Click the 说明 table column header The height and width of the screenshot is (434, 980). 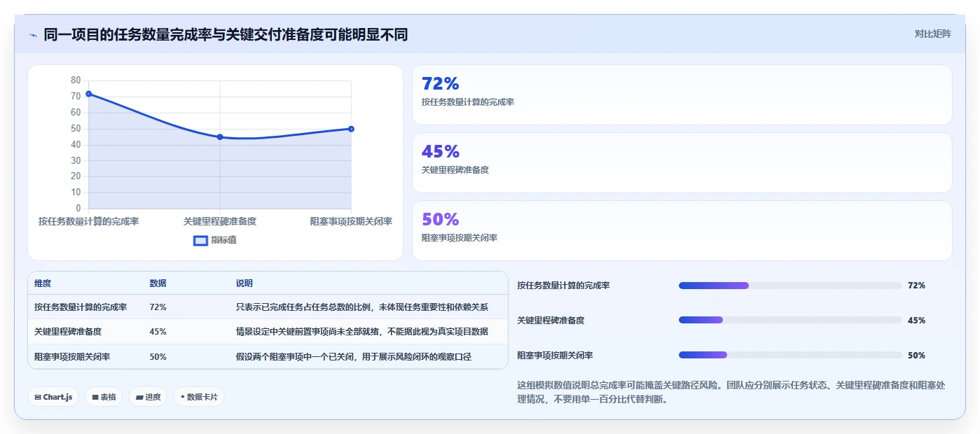(244, 283)
